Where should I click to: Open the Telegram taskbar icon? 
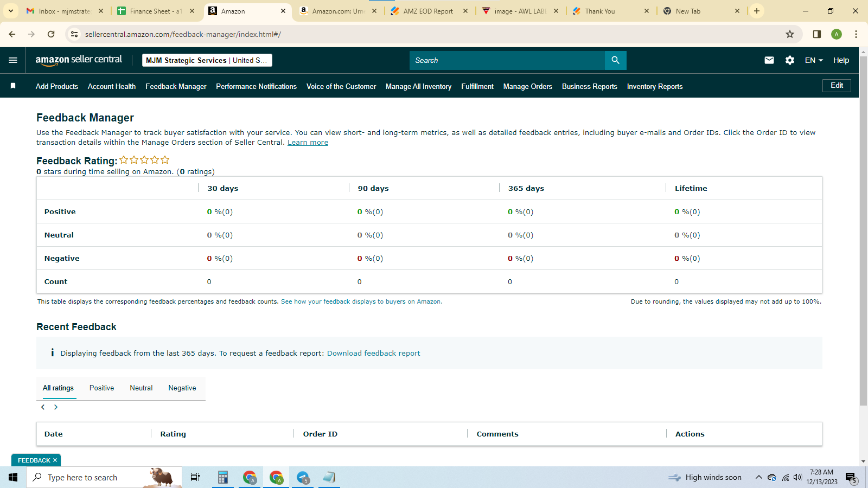pos(303,477)
